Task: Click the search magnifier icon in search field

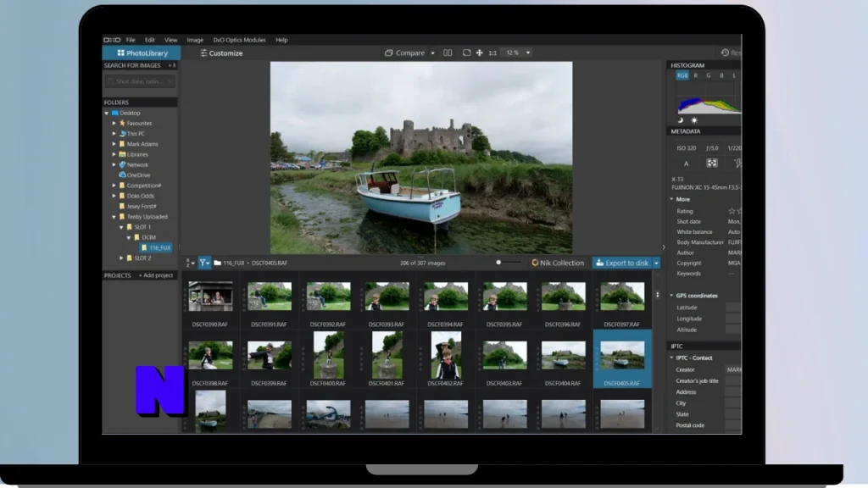Action: [x=111, y=81]
